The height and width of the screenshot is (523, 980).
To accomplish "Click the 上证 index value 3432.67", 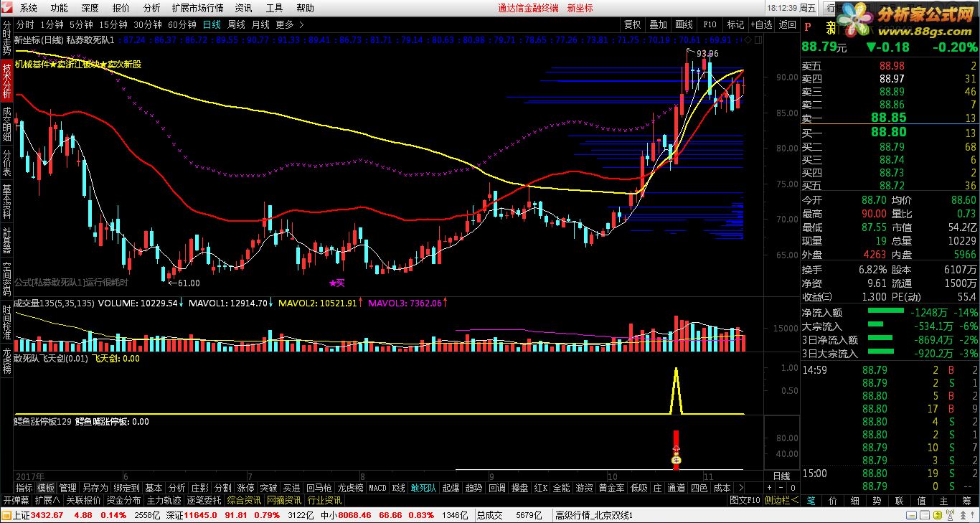I will 47,514.
